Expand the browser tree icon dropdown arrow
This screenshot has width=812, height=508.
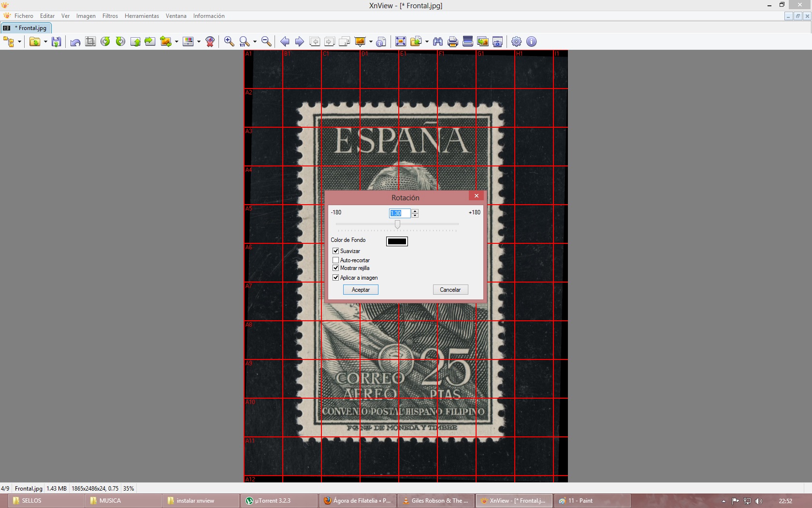click(19, 42)
